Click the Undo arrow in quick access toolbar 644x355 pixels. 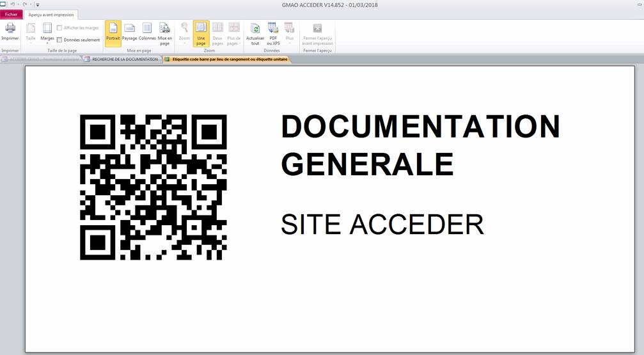point(13,4)
